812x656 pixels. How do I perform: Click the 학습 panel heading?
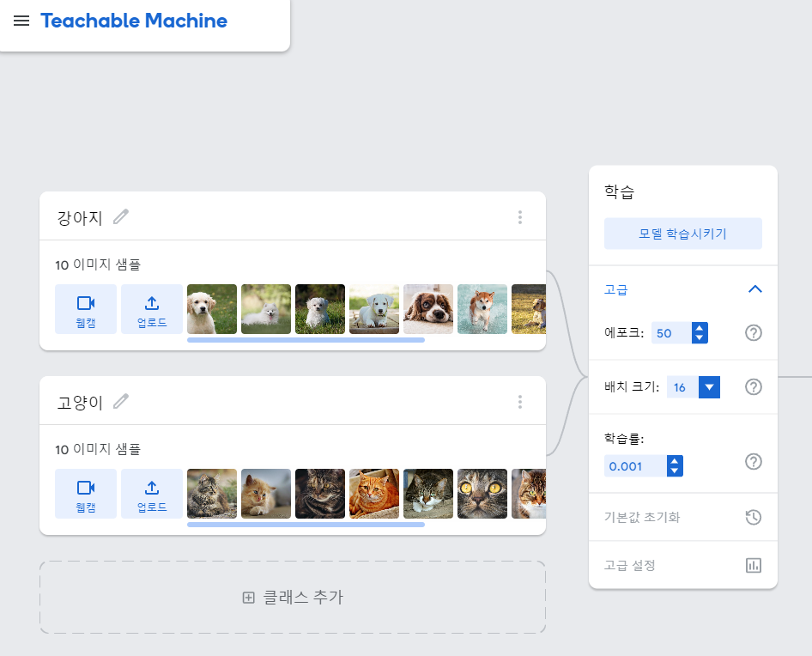coord(620,191)
